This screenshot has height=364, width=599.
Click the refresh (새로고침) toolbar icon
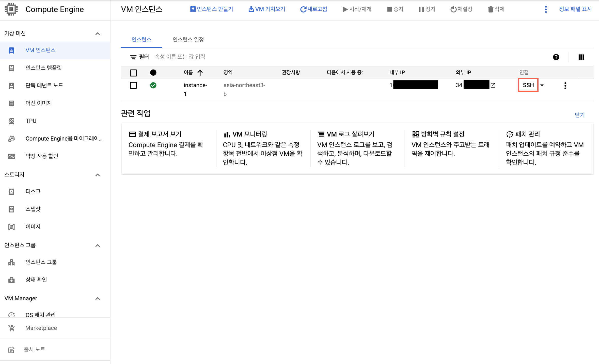point(303,9)
